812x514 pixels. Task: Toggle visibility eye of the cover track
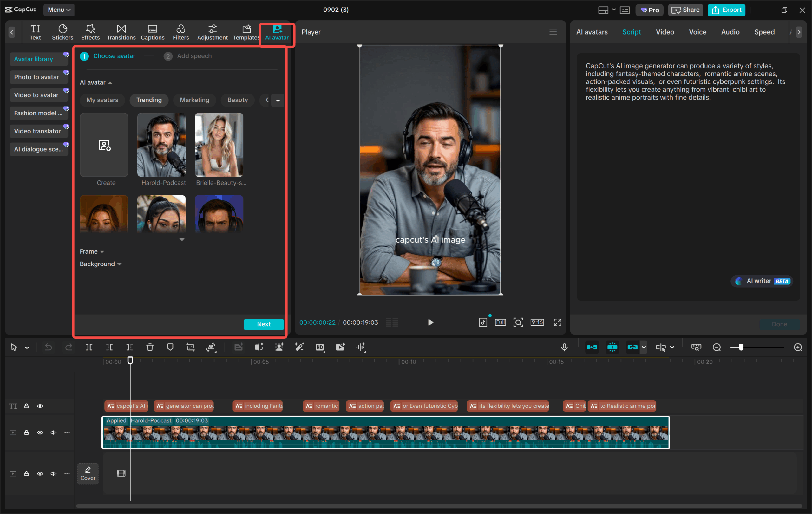(40, 473)
